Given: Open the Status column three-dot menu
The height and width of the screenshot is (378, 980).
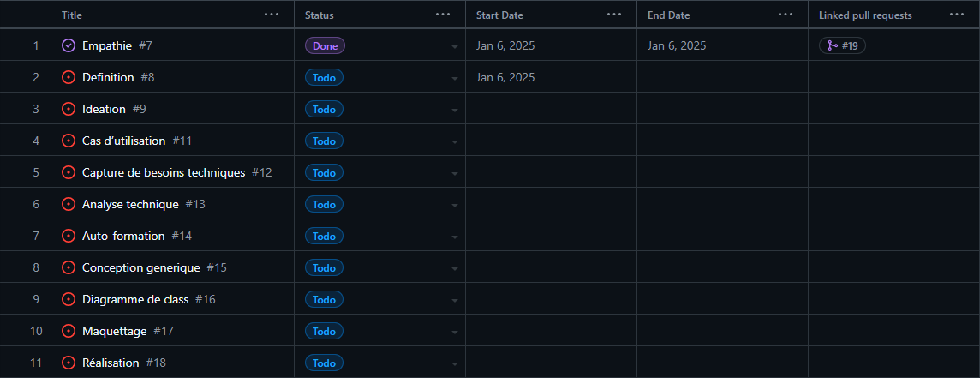Looking at the screenshot, I should pos(443,15).
